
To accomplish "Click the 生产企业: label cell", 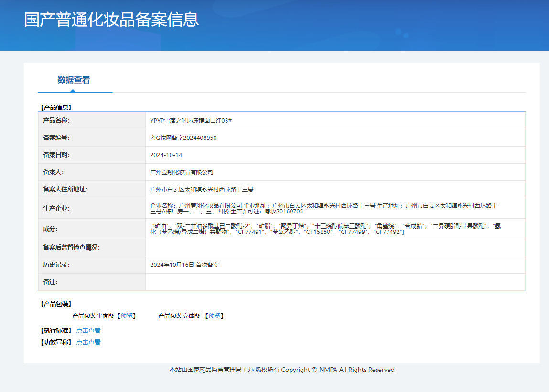I will pyautogui.click(x=92, y=208).
